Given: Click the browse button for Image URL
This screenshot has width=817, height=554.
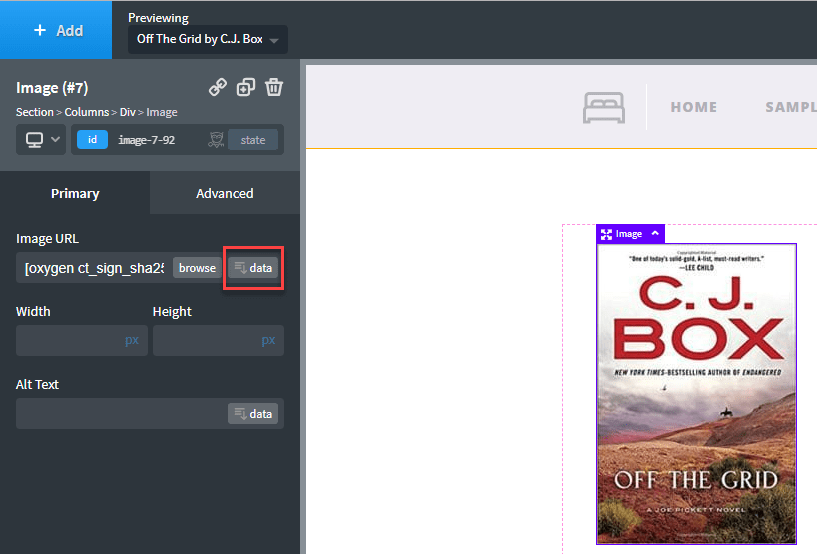Looking at the screenshot, I should tap(197, 268).
